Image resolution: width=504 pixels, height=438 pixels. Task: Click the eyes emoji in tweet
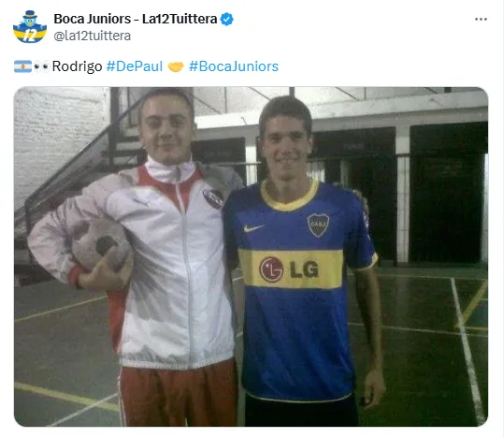pyautogui.click(x=41, y=66)
